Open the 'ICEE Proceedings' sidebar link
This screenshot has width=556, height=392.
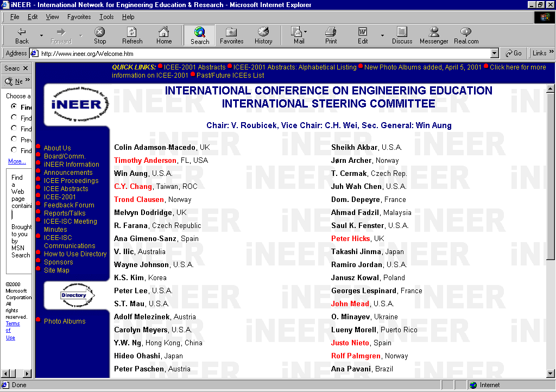pyautogui.click(x=71, y=181)
